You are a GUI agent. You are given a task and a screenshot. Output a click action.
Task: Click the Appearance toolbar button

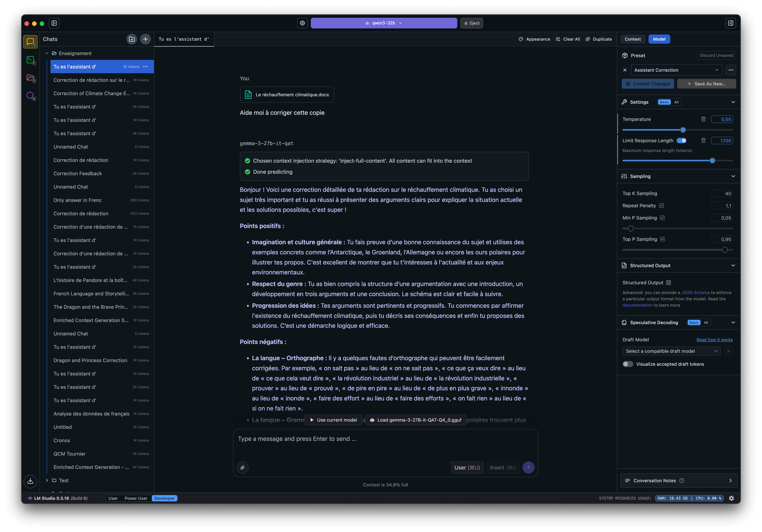point(534,39)
